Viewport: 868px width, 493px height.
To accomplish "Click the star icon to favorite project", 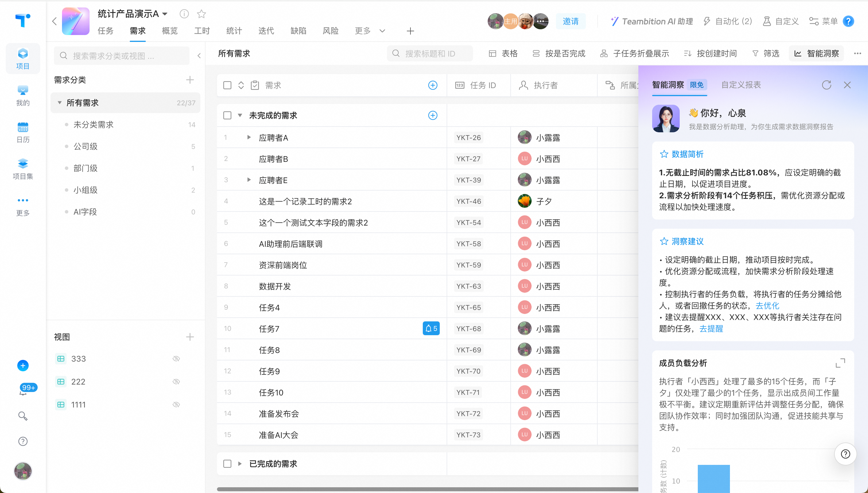I will click(201, 14).
